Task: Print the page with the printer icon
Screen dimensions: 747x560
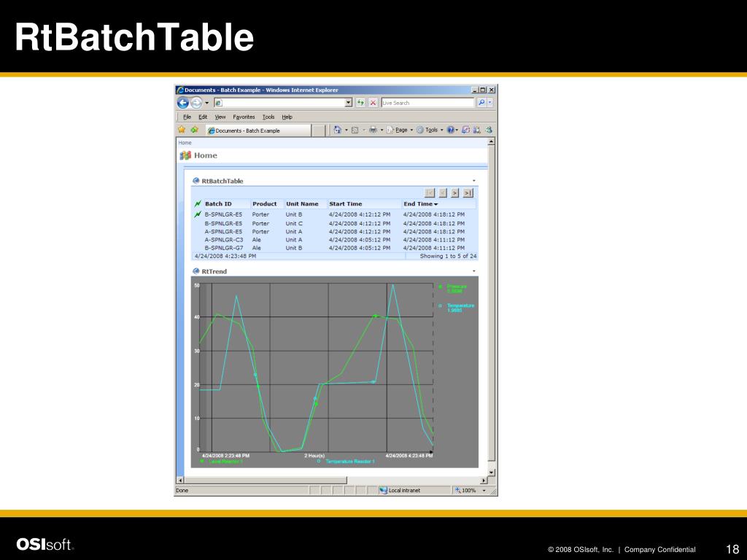Action: pyautogui.click(x=373, y=130)
